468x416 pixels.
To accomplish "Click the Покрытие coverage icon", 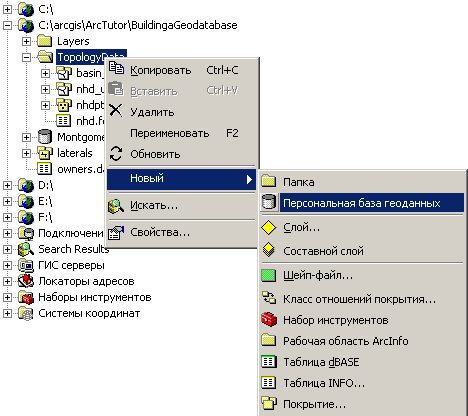I will pyautogui.click(x=269, y=403).
